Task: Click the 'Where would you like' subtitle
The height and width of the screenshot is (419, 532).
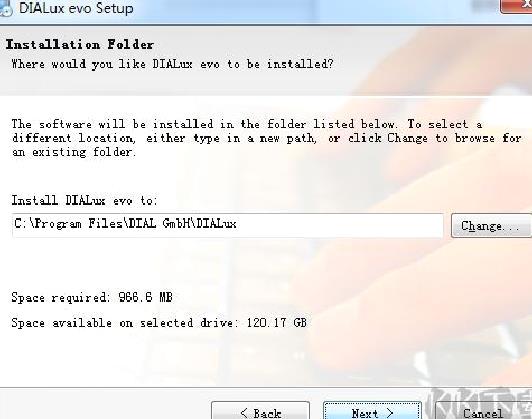Action: (x=173, y=64)
